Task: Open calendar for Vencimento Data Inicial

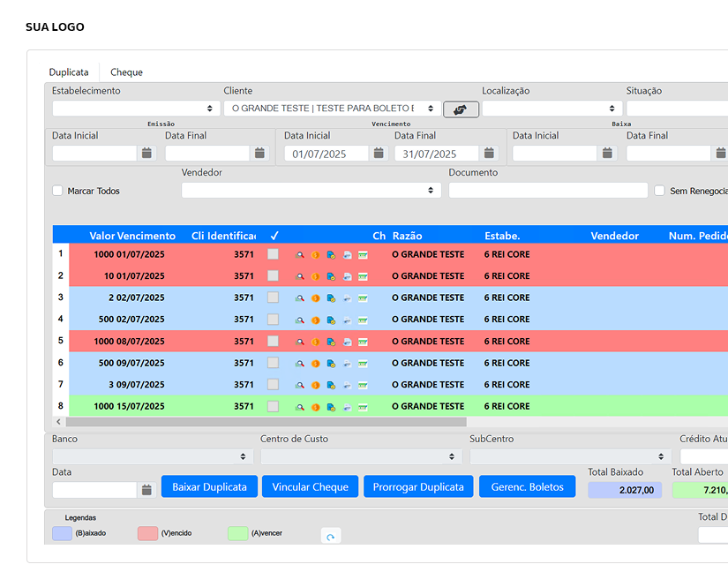Action: coord(379,153)
